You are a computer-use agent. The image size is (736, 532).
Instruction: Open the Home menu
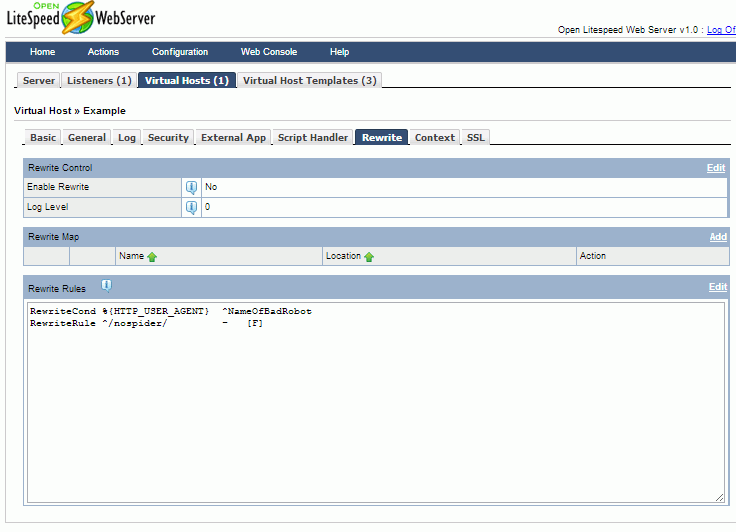[x=42, y=52]
